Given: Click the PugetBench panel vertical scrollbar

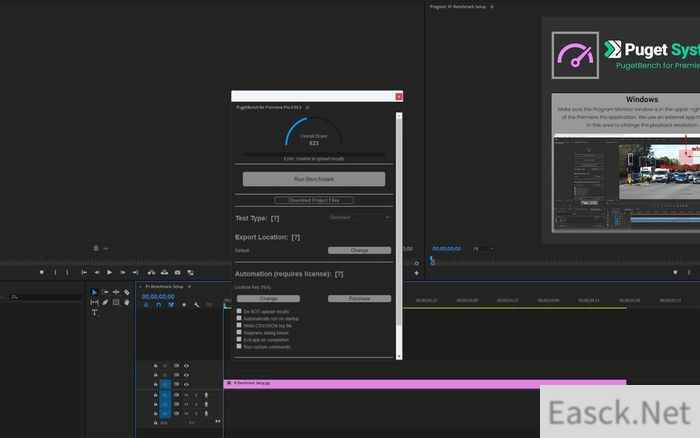Looking at the screenshot, I should [399, 221].
